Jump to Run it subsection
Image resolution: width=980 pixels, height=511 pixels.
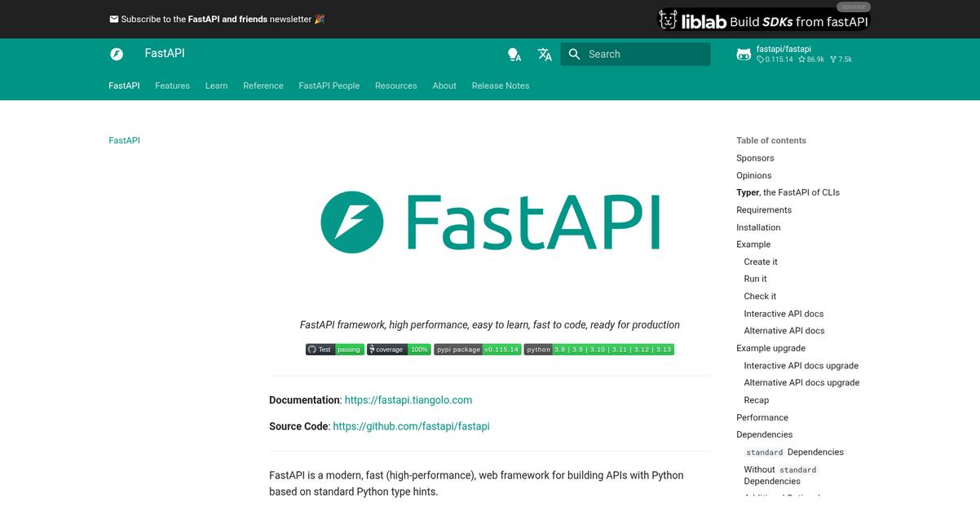[755, 279]
